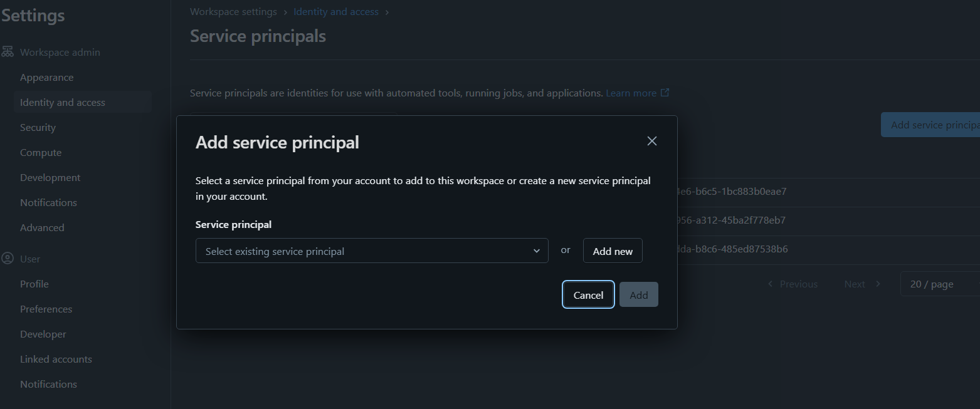Open the Learn more external link icon
The height and width of the screenshot is (409, 980).
click(665, 93)
